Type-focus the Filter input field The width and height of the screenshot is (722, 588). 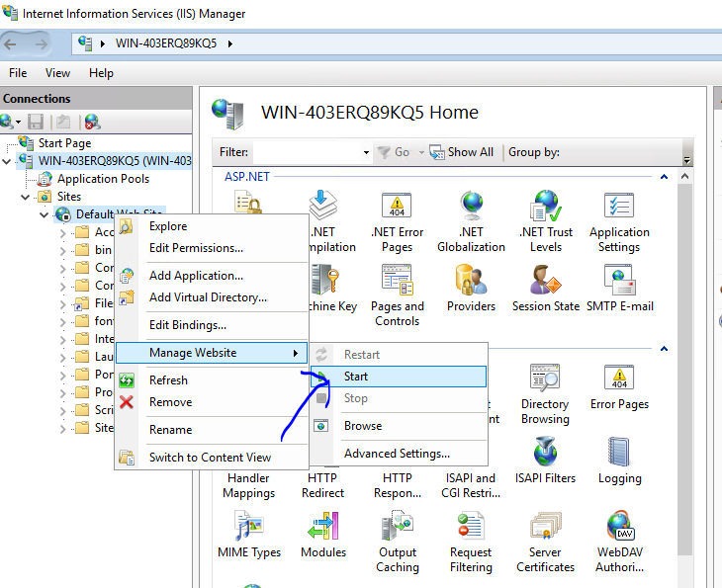[307, 152]
